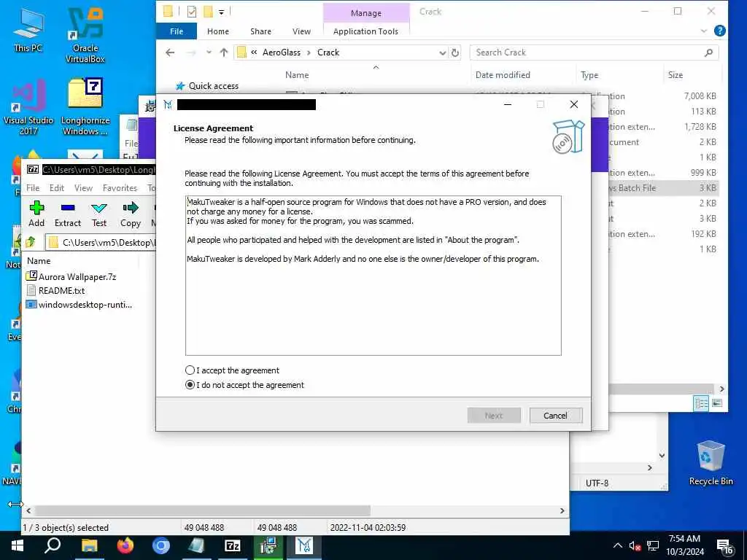The image size is (747, 560).
Task: Click the up-folder icon in 7-Zip address bar
Action: pyautogui.click(x=31, y=242)
